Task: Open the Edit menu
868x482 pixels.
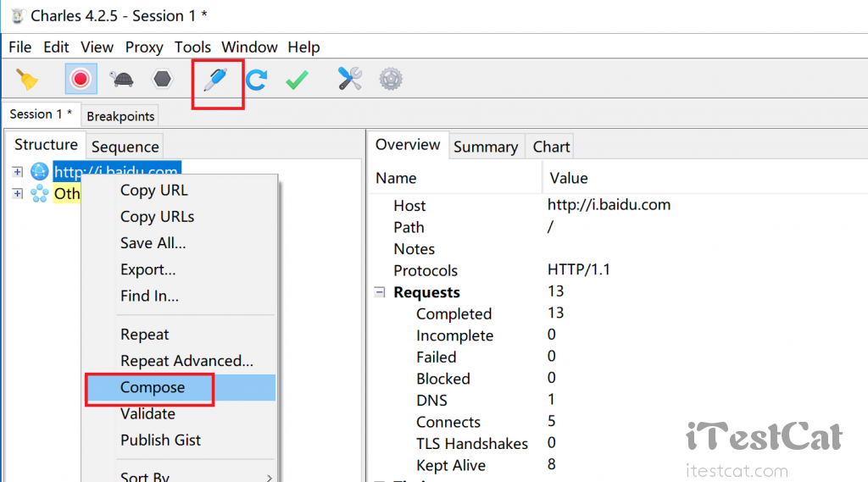Action: (x=57, y=47)
